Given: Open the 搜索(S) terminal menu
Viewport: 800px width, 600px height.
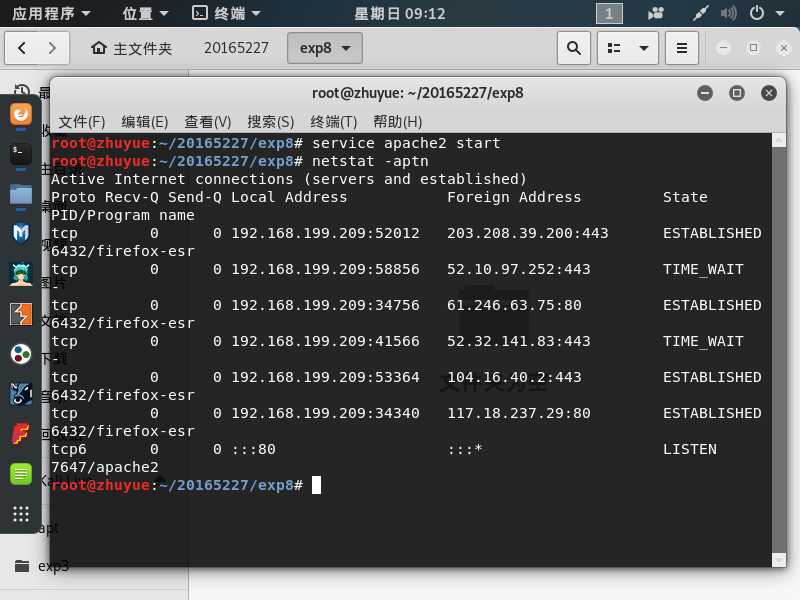Looking at the screenshot, I should (270, 122).
